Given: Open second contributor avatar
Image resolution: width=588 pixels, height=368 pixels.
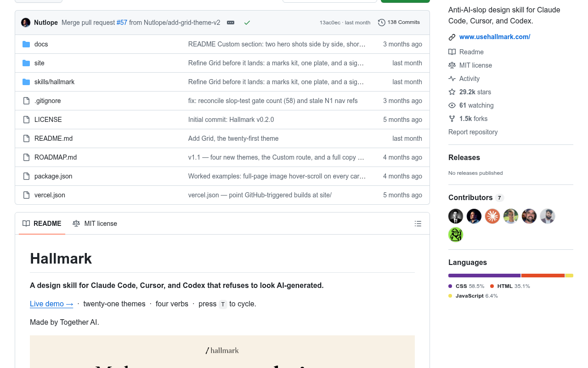Looking at the screenshot, I should (x=474, y=216).
